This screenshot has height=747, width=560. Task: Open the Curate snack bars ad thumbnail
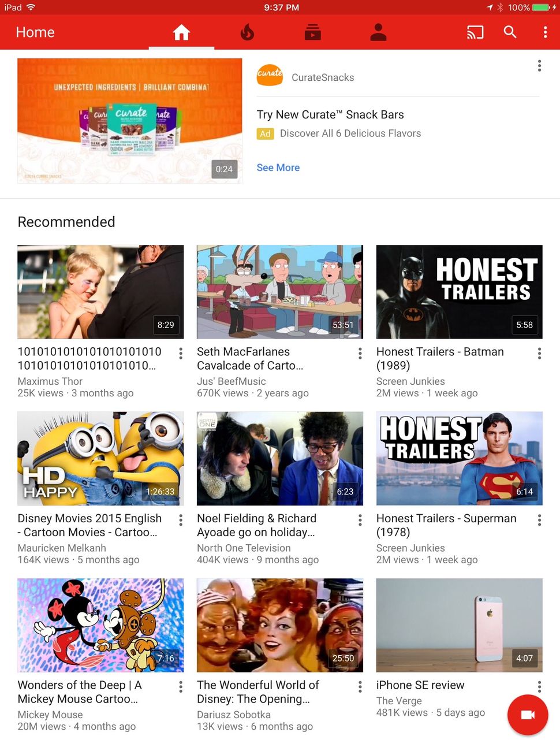(x=130, y=121)
